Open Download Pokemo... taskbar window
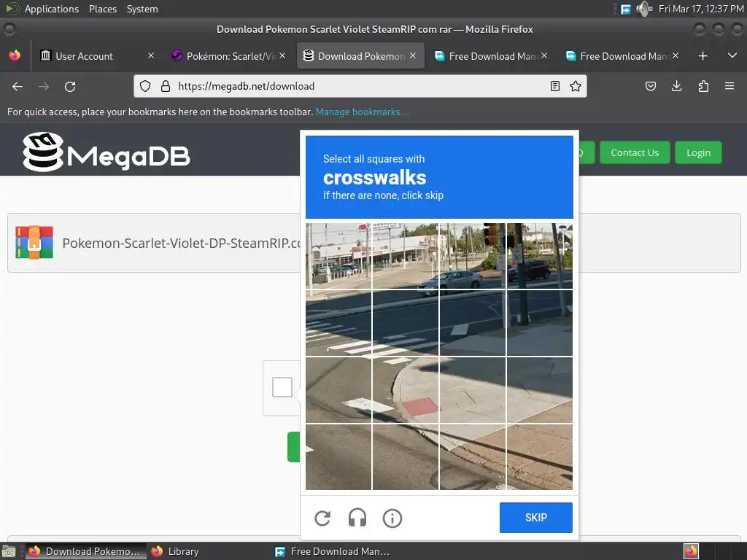The width and height of the screenshot is (747, 560). [86, 551]
